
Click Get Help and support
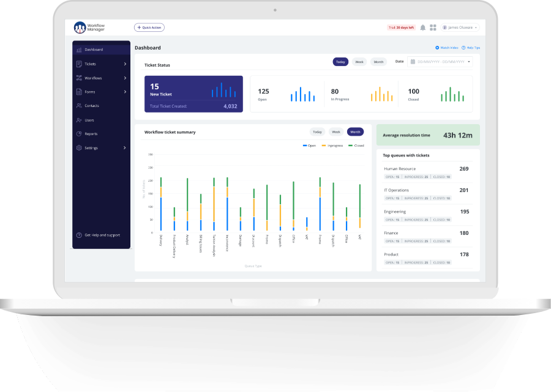[102, 235]
